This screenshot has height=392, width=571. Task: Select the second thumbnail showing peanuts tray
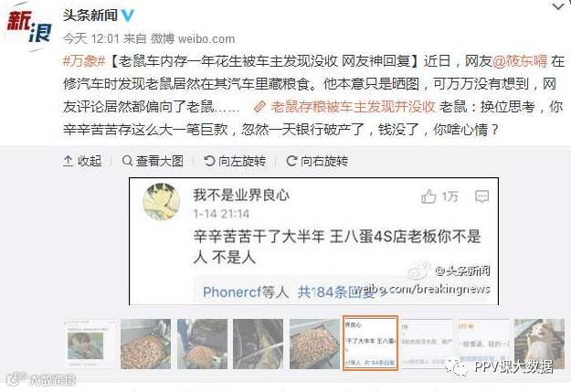point(145,344)
